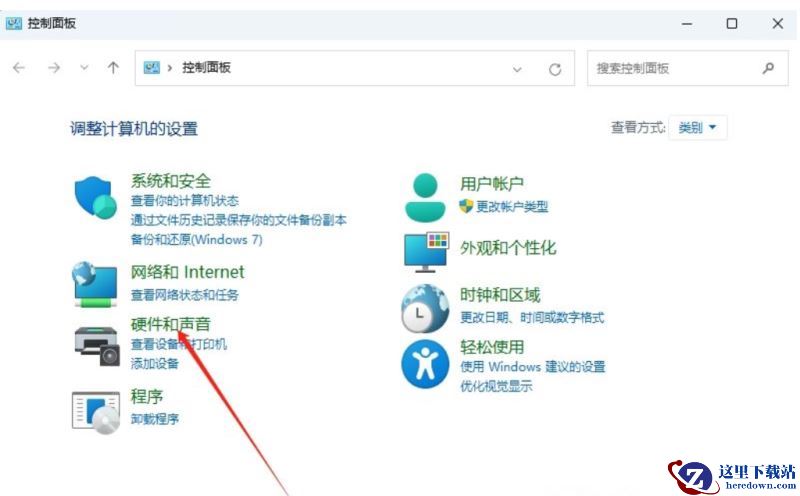Open 更改帐户类型 link
Screen dimensions: 800x496
click(x=512, y=206)
